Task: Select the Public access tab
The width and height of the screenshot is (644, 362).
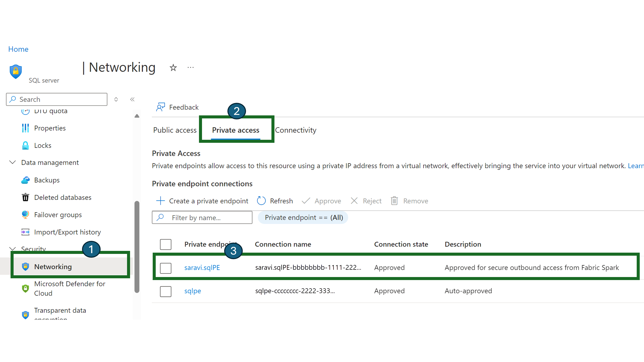Action: coord(175,130)
